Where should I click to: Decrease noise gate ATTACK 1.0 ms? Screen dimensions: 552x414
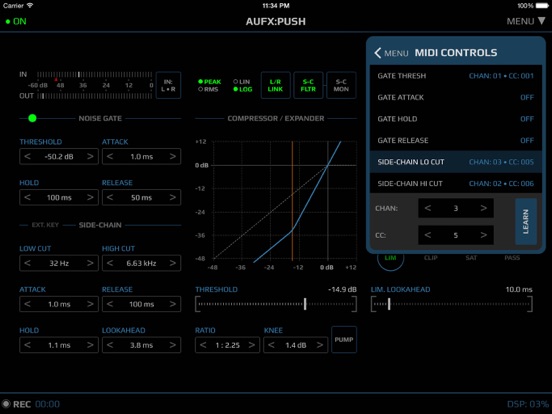click(x=110, y=156)
